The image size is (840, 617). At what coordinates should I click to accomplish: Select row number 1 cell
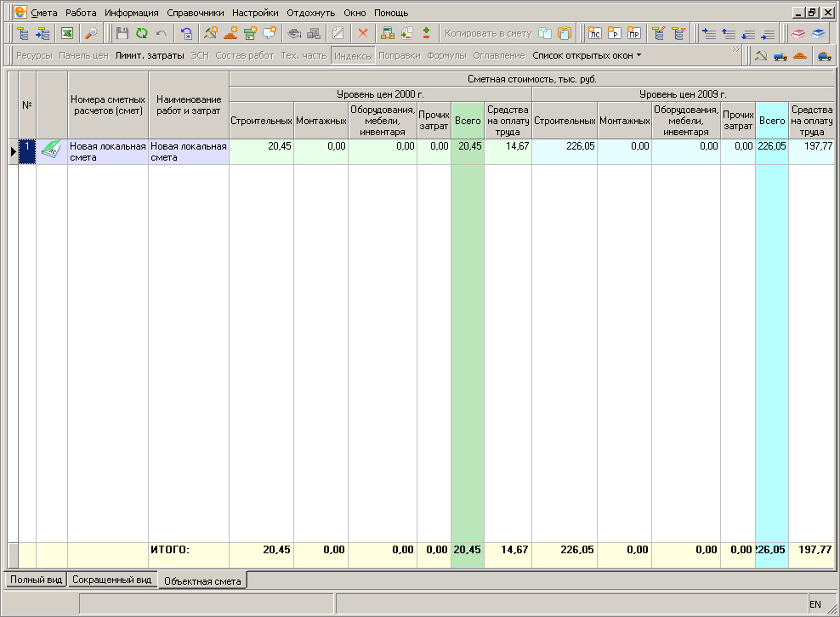[x=27, y=151]
